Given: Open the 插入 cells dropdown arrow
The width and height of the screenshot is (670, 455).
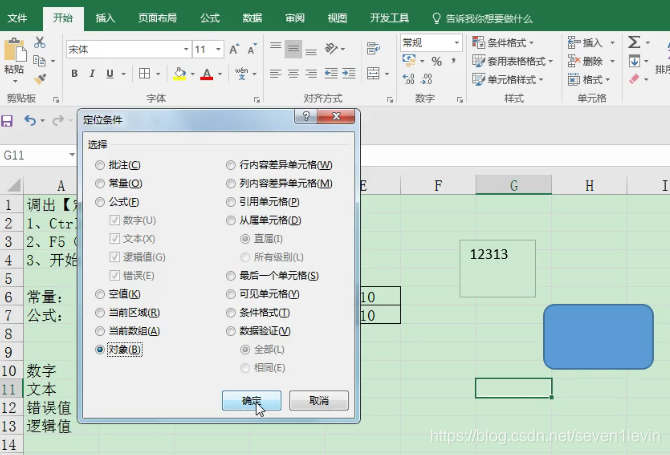Looking at the screenshot, I should pyautogui.click(x=612, y=43).
